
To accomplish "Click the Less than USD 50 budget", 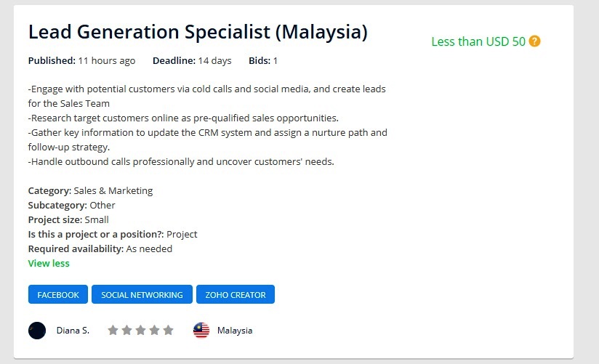I will [478, 41].
